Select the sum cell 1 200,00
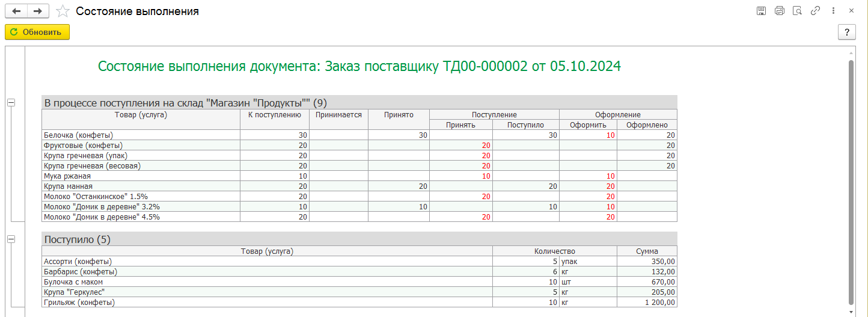 [647, 303]
